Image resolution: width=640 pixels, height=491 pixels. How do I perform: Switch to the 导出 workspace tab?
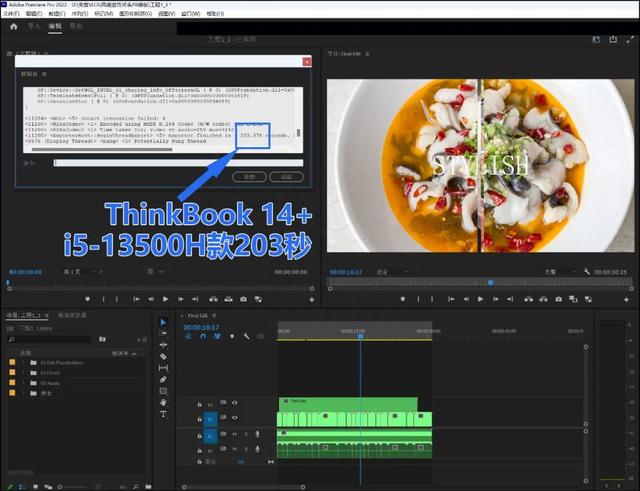[76, 26]
